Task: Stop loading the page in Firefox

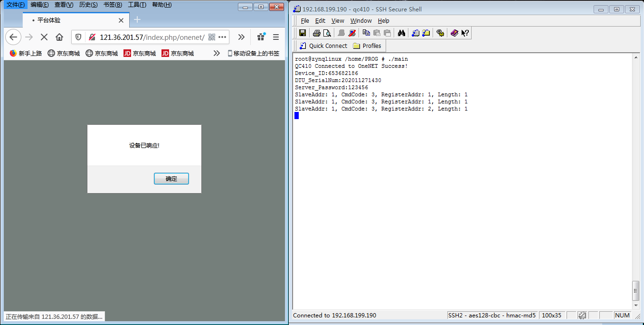Action: pyautogui.click(x=44, y=37)
